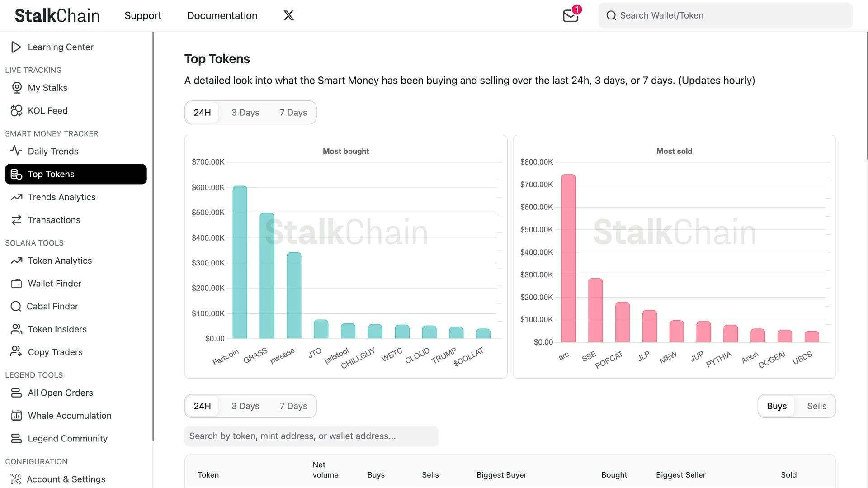Select 24H in chart period selector
The height and width of the screenshot is (488, 868).
click(x=202, y=113)
